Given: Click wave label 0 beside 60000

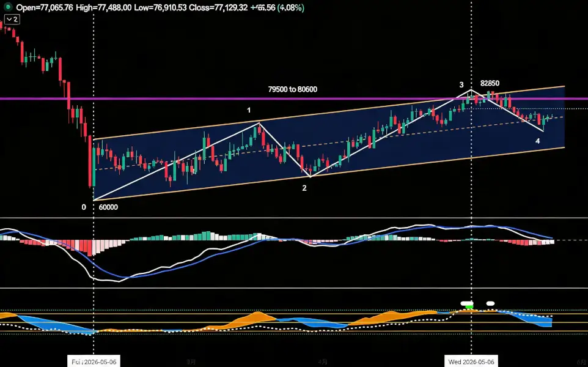Looking at the screenshot, I should tap(84, 207).
